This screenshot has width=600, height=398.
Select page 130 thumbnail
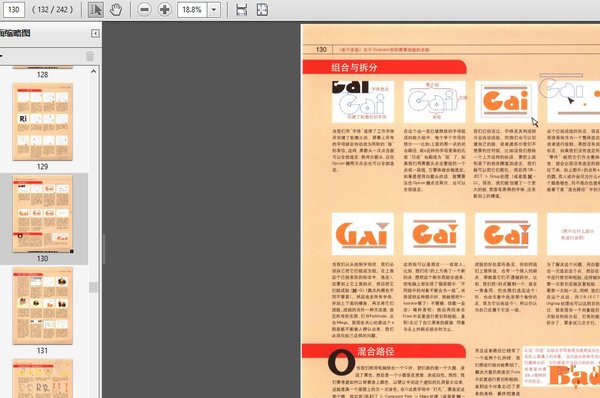(42, 214)
